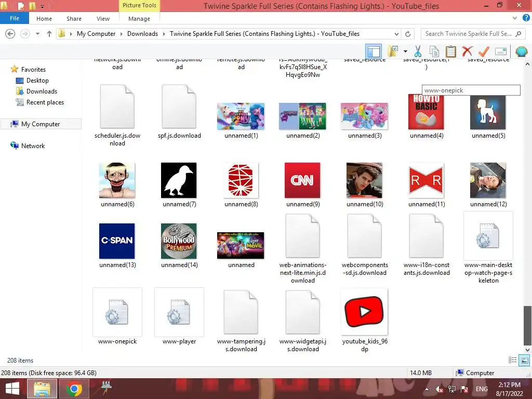This screenshot has width=532, height=399.
Task: Select the webcomponents-sd.js.download file
Action: (x=364, y=236)
